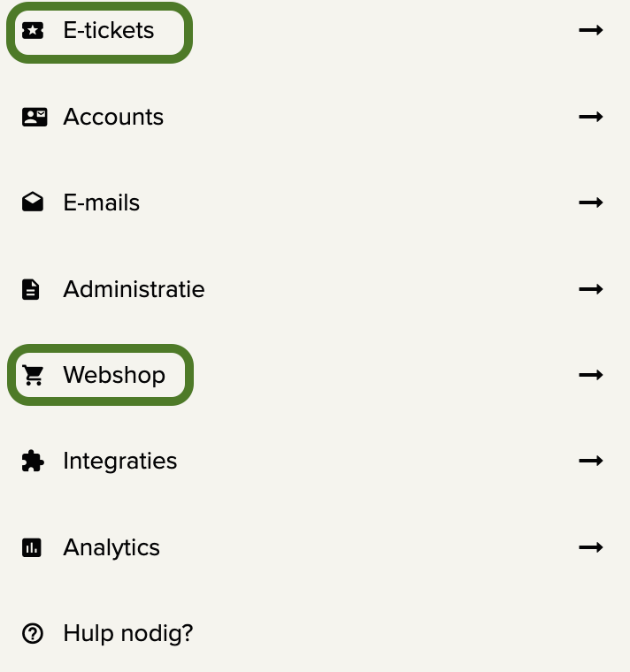Click the Hulp nodig question mark icon
The width and height of the screenshot is (630, 672).
(33, 633)
